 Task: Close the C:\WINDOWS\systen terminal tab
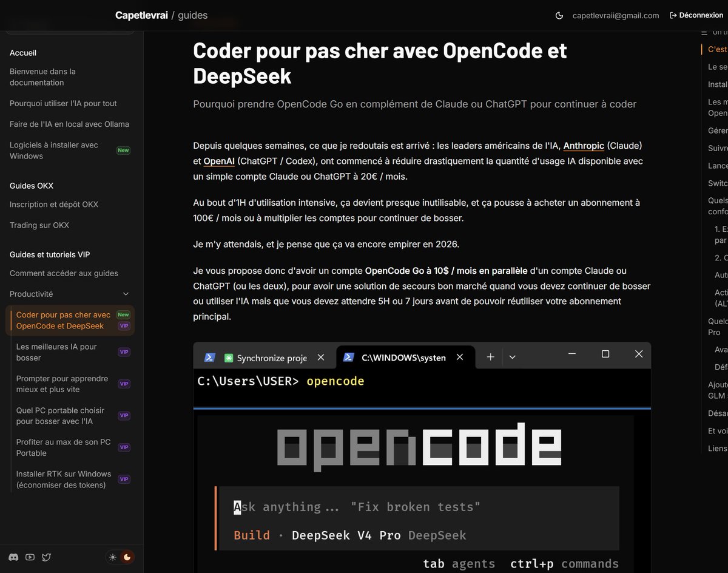[460, 358]
